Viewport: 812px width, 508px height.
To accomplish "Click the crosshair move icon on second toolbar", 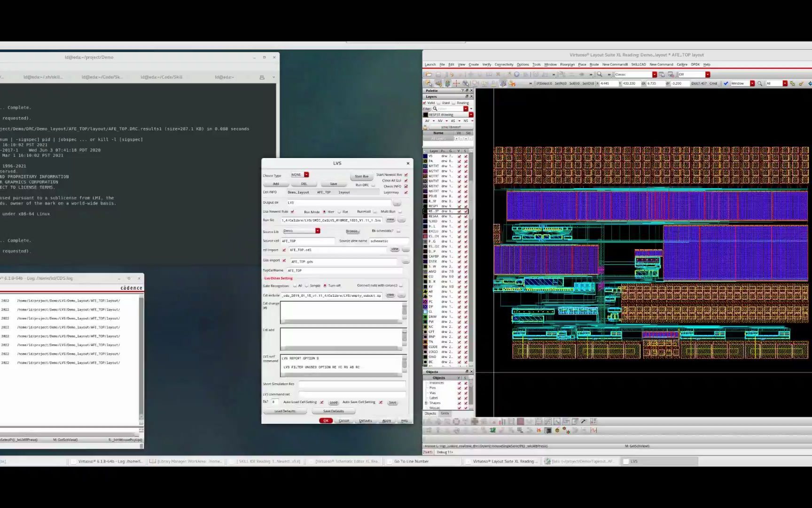I will click(x=456, y=83).
